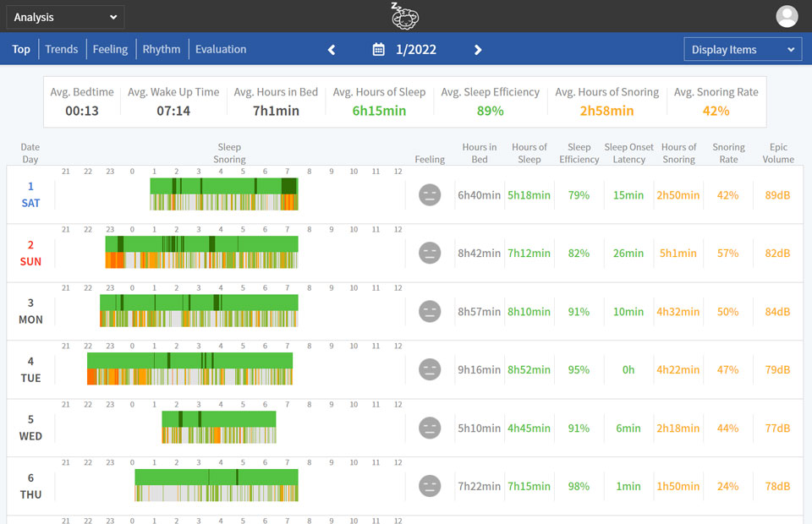Image resolution: width=812 pixels, height=524 pixels.
Task: Open the Analysis dropdown
Action: click(x=64, y=17)
